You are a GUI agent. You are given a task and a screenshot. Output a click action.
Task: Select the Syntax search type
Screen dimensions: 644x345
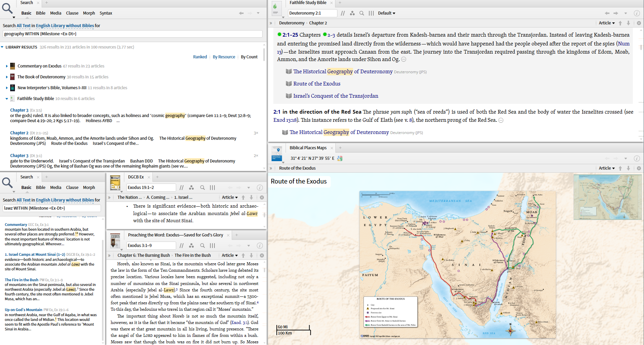106,13
